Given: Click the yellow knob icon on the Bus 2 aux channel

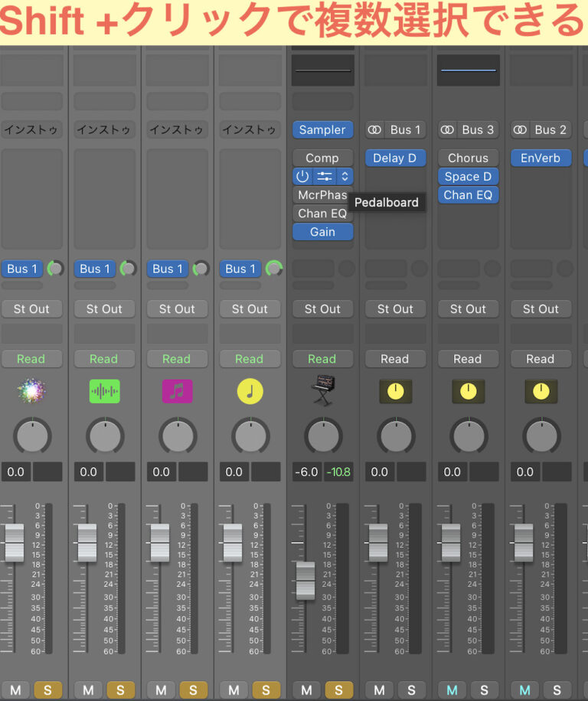Looking at the screenshot, I should point(541,392).
